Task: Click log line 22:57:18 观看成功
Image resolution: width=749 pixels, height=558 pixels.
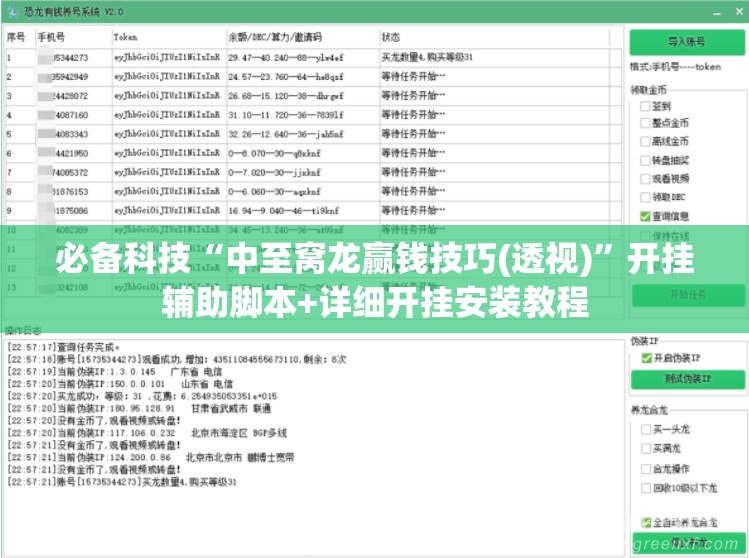Action: (x=177, y=359)
